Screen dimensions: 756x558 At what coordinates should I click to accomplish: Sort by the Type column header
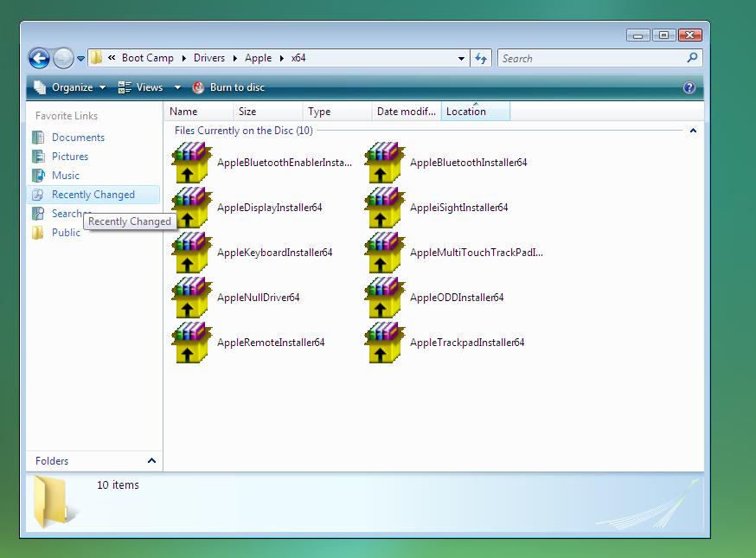337,112
